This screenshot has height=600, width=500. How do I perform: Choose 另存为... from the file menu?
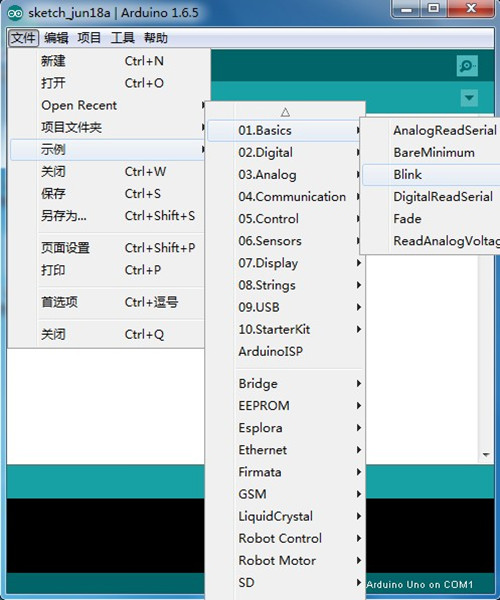pyautogui.click(x=107, y=216)
